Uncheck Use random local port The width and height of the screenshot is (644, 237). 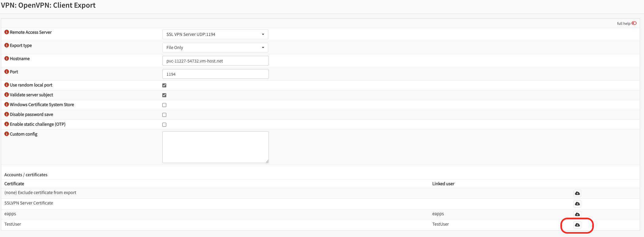point(164,85)
